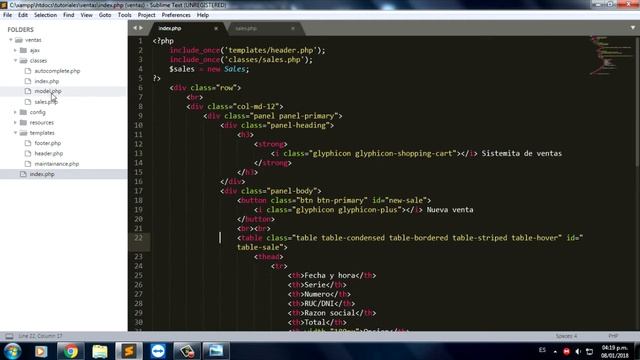Switch to the sales.php tab
The width and height of the screenshot is (640, 360).
pyautogui.click(x=246, y=29)
